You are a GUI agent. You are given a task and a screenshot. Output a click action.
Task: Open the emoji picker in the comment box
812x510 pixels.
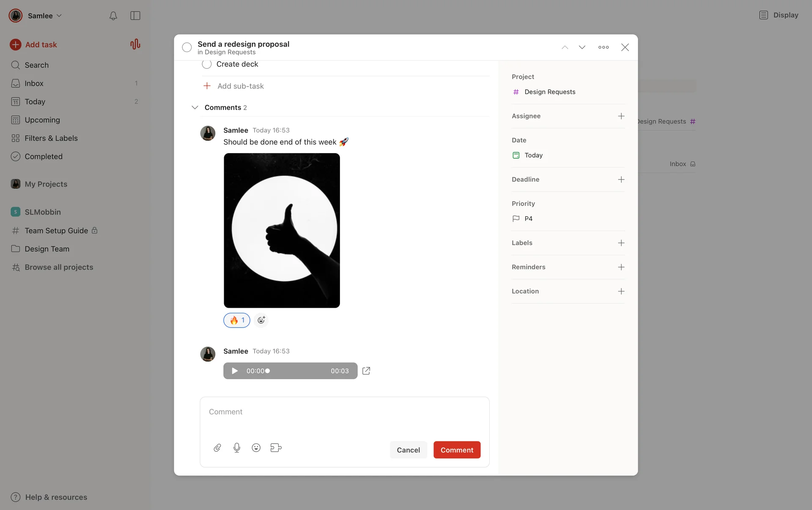tap(256, 448)
